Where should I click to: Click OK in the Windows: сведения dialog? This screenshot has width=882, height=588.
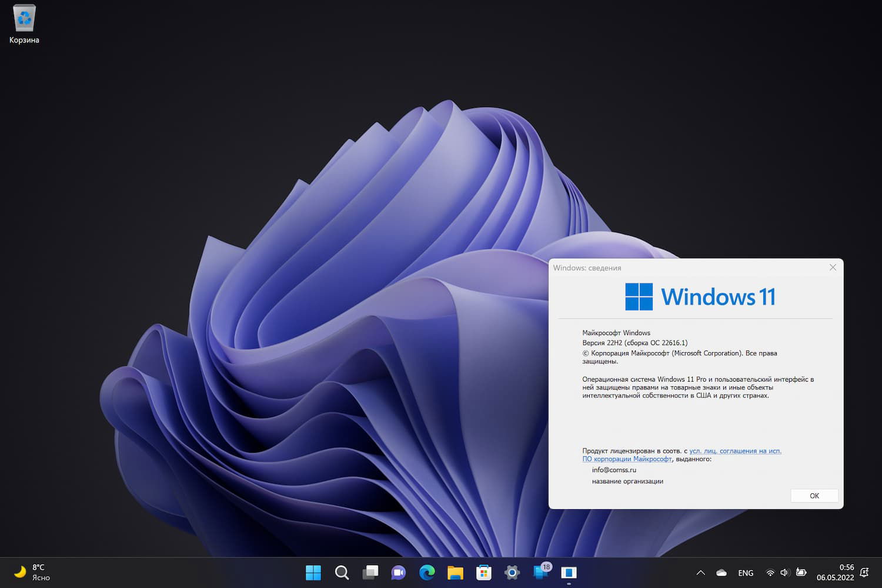coord(814,496)
